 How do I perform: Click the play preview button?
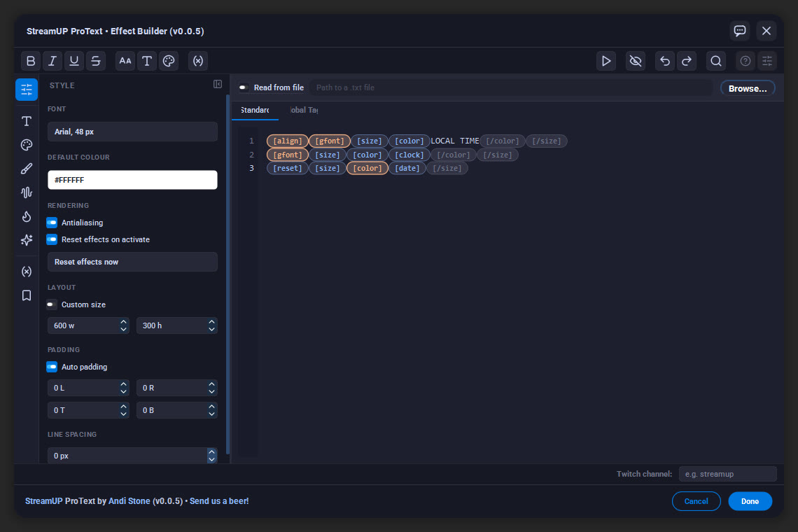tap(606, 61)
